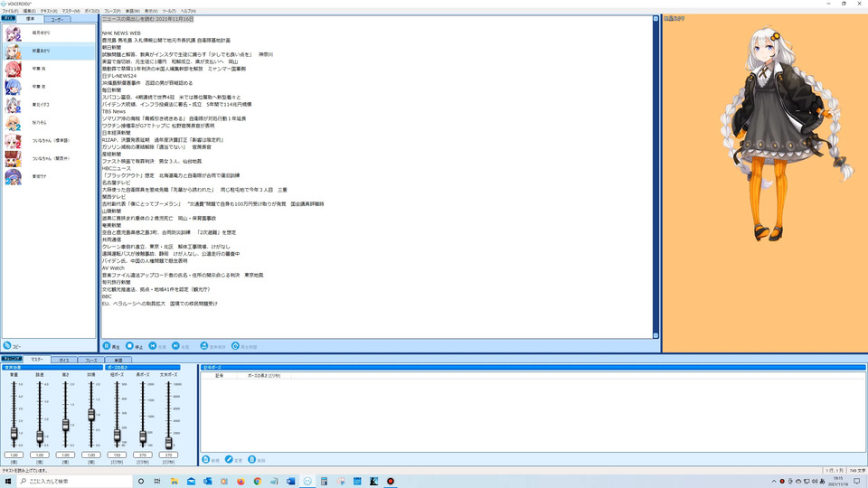Click the 新規 icon under 記号ポーズ
868x488 pixels.
tap(206, 459)
